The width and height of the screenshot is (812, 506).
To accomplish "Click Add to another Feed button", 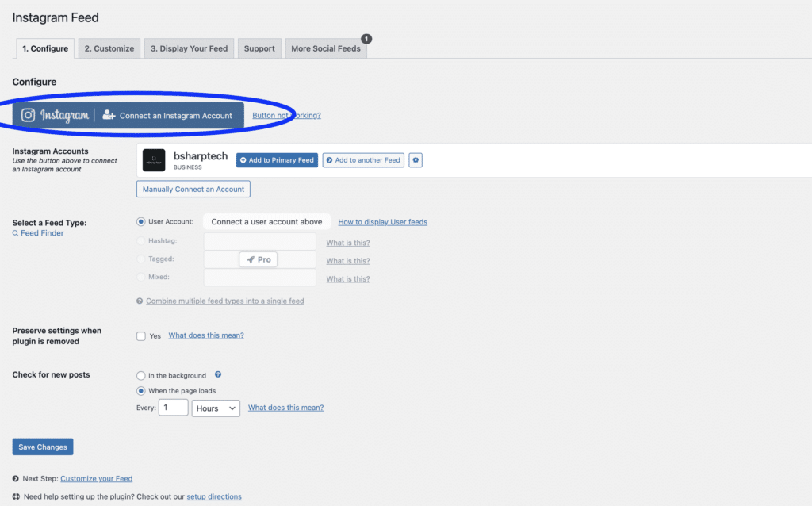I will point(363,160).
